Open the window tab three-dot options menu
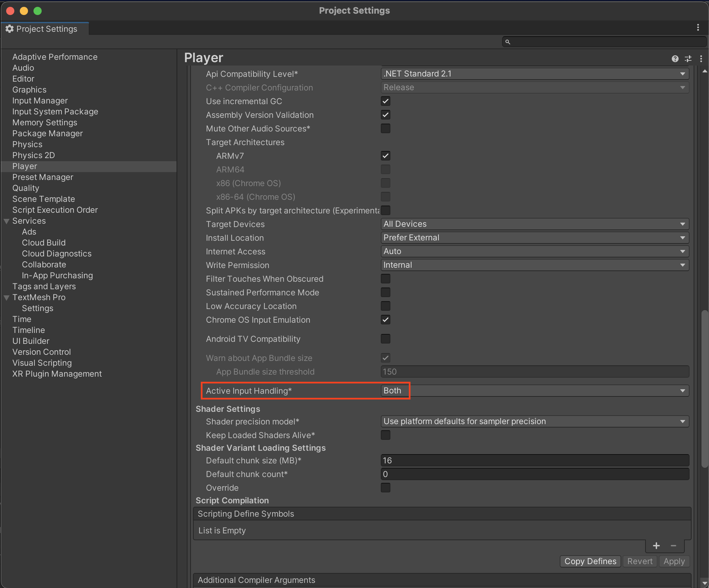The image size is (709, 588). click(x=698, y=27)
